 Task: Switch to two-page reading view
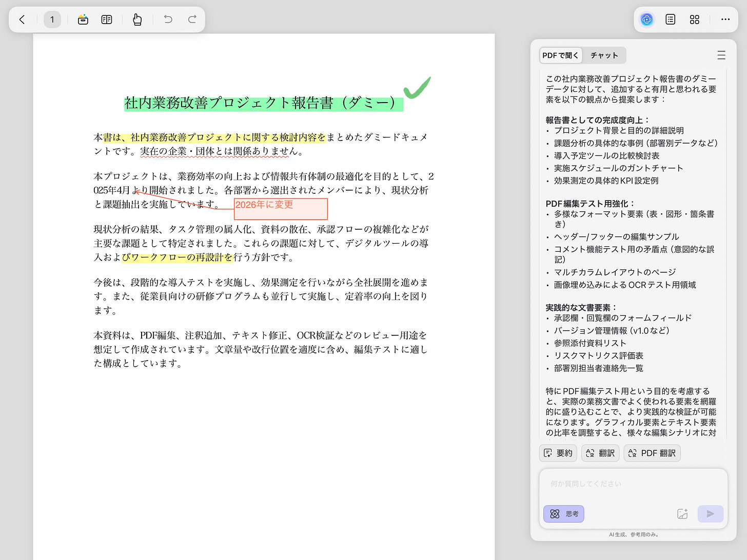[x=106, y=19]
